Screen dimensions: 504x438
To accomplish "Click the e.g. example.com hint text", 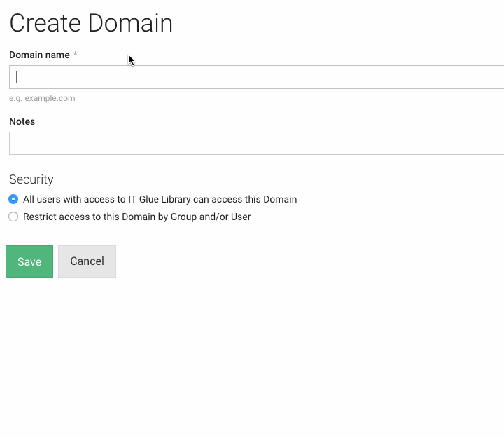I will (42, 98).
